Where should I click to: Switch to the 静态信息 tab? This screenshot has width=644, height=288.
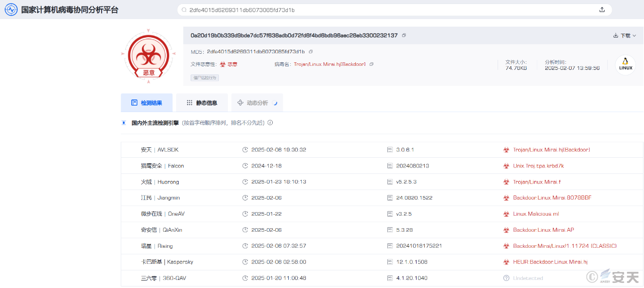(x=202, y=103)
